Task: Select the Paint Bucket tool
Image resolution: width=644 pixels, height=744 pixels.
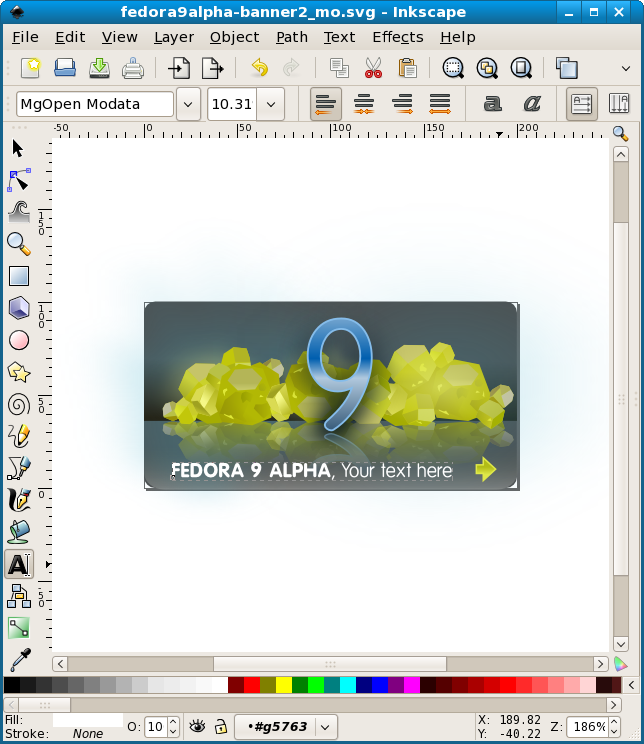Action: (x=19, y=532)
